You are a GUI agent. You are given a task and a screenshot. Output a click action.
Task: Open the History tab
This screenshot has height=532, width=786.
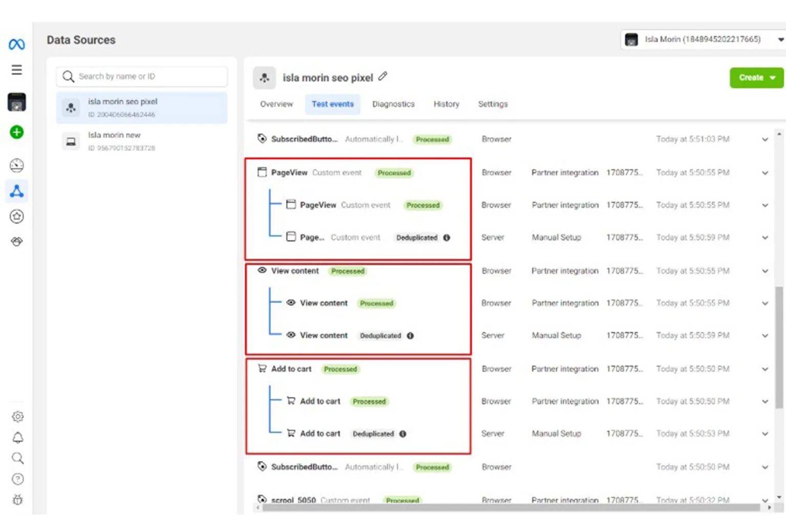pos(446,104)
